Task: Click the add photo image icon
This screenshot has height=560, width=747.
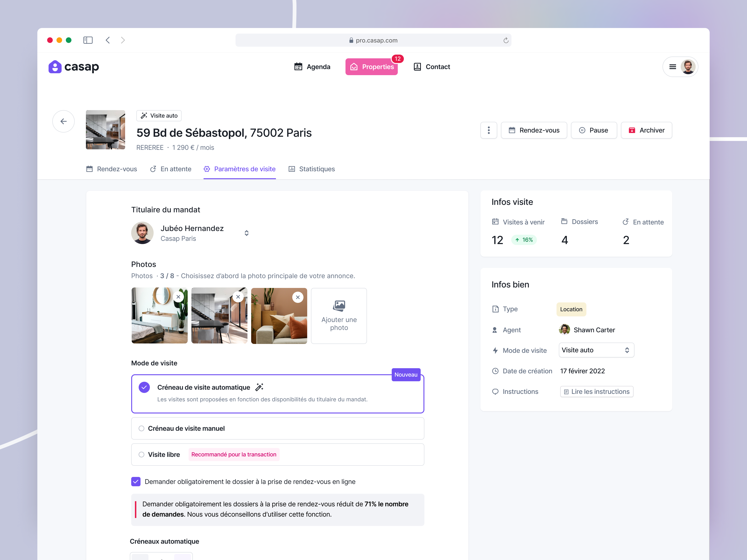Action: click(339, 305)
